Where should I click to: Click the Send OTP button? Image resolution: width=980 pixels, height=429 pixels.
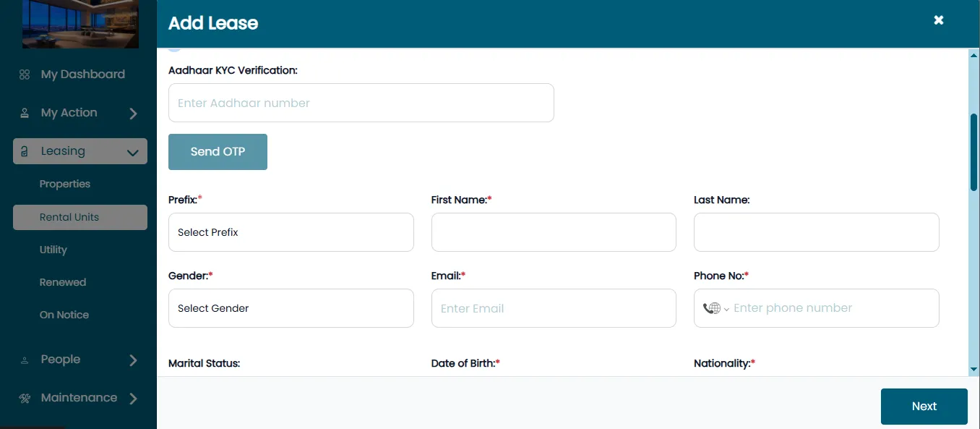pos(218,152)
